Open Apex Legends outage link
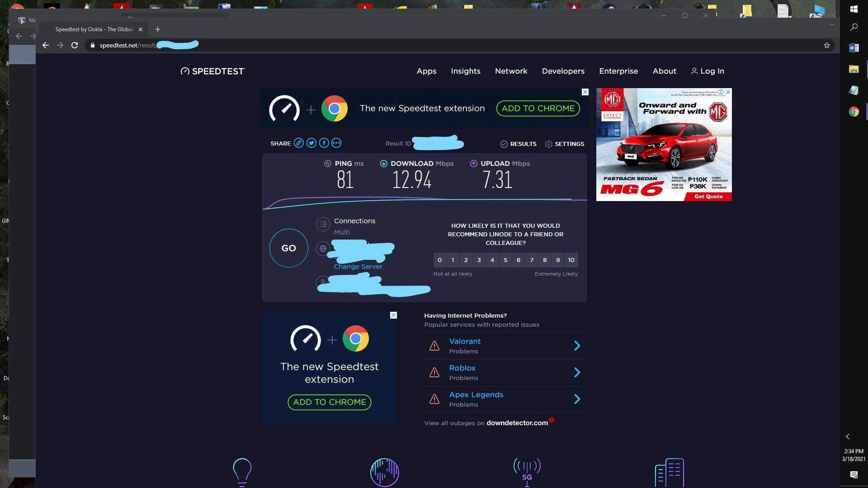 point(476,394)
